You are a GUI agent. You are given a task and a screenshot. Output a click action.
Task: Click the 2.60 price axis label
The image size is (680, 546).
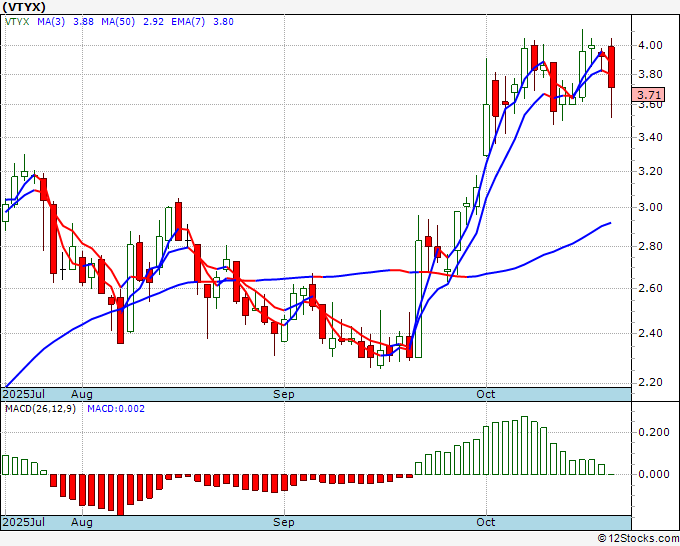tap(650, 288)
